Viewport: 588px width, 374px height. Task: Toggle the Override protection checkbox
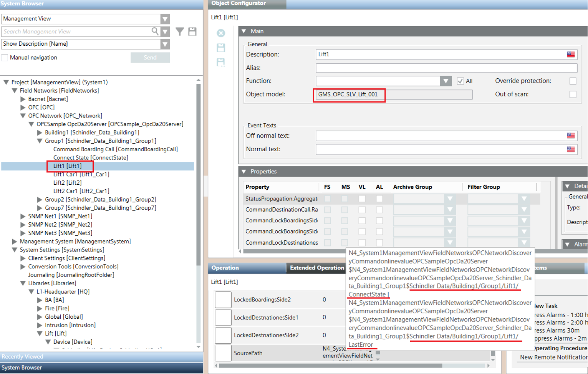pos(573,81)
